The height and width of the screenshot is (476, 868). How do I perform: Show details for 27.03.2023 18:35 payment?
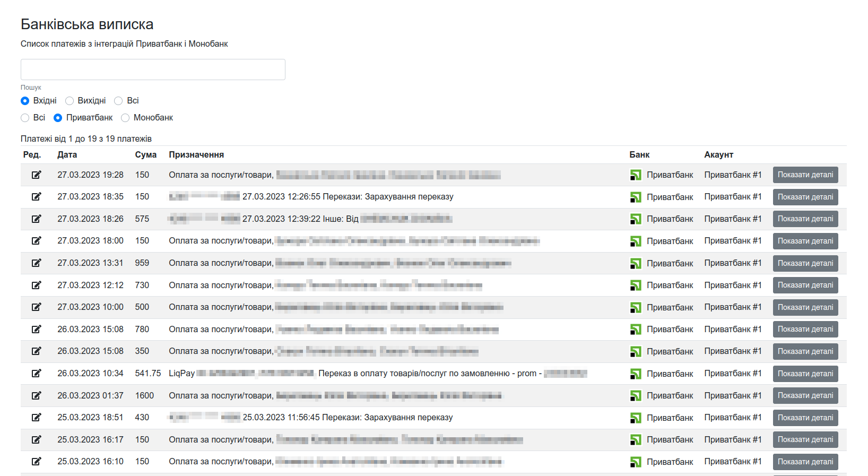pos(805,197)
